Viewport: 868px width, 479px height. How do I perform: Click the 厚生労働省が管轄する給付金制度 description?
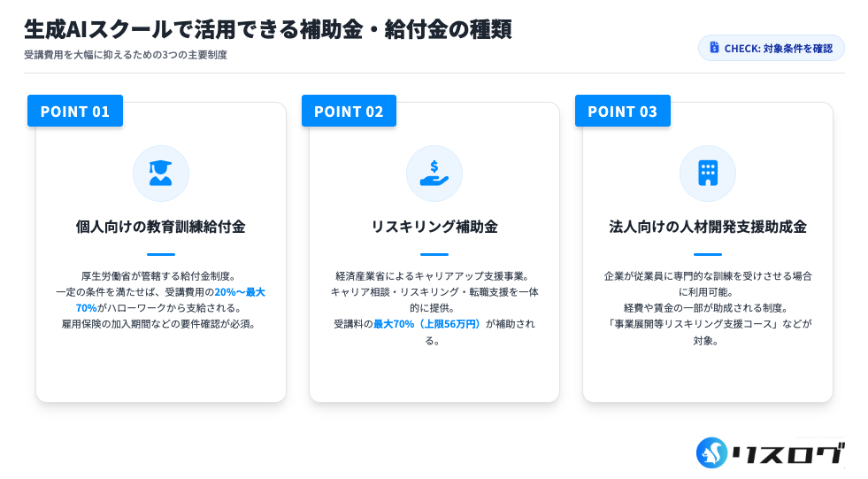coord(160,276)
